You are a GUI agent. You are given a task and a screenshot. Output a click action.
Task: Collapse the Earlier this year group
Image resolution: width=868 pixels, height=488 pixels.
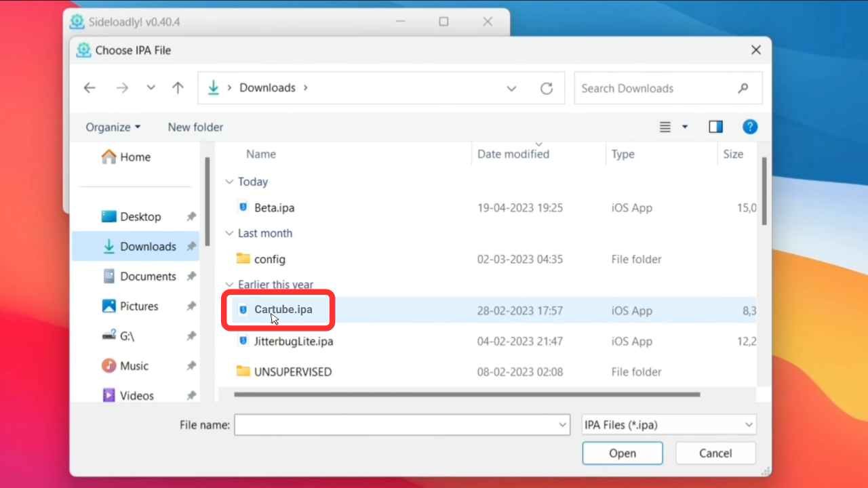coord(230,285)
